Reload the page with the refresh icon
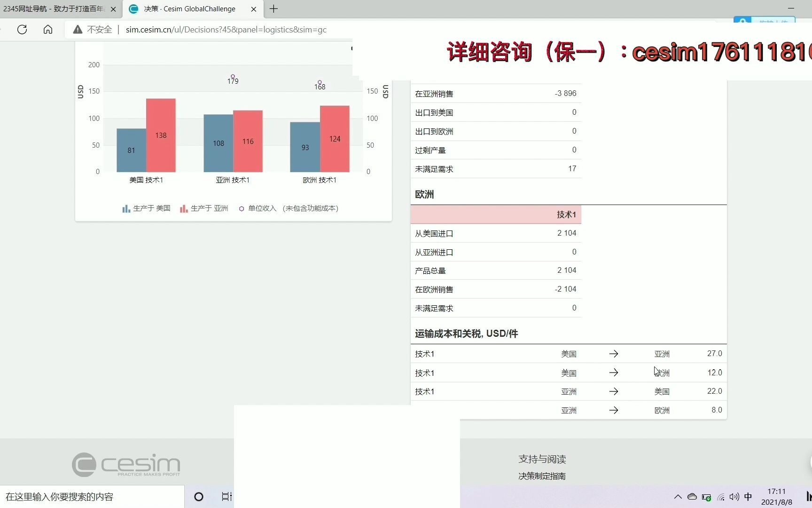Image resolution: width=812 pixels, height=508 pixels. click(x=22, y=30)
